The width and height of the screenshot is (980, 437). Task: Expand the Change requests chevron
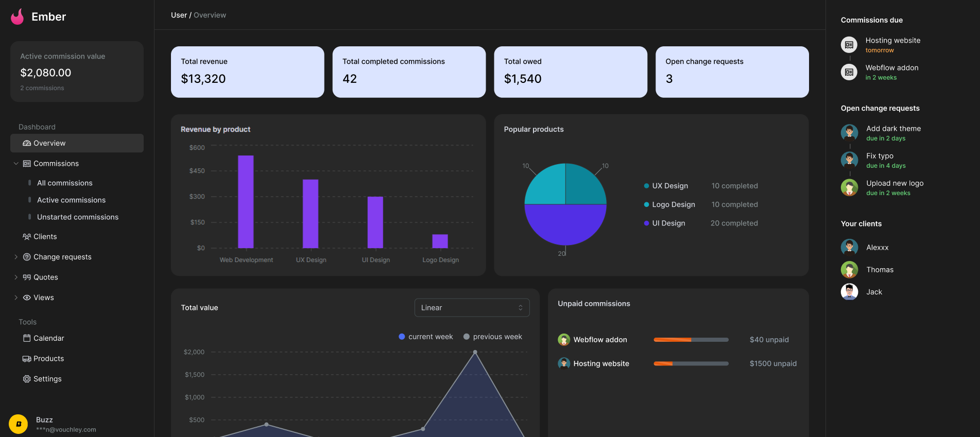[x=16, y=257]
